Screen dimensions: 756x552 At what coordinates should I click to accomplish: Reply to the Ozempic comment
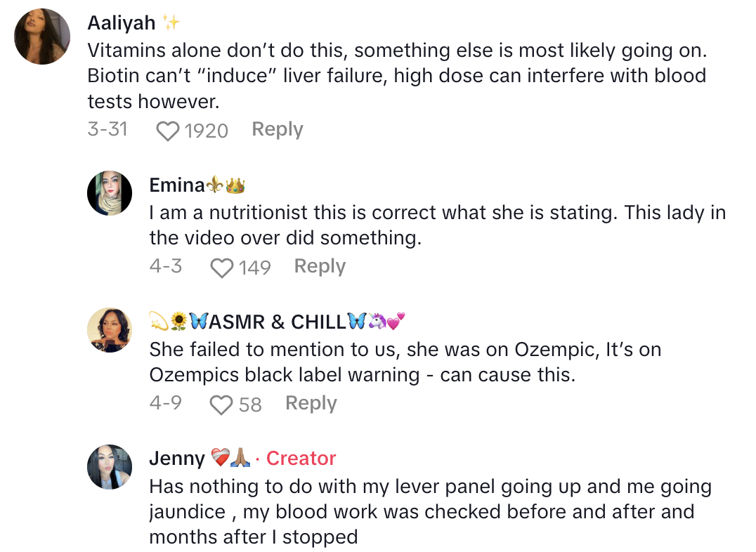tap(311, 403)
